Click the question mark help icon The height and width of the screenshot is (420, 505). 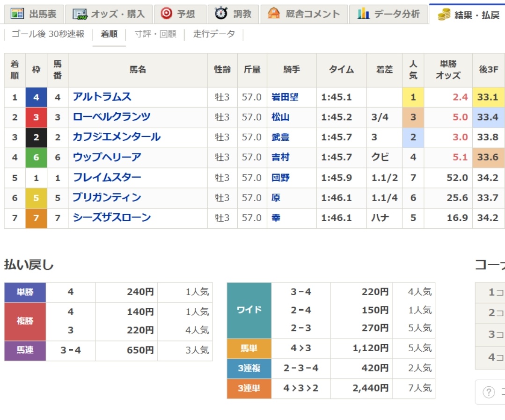click(489, 392)
